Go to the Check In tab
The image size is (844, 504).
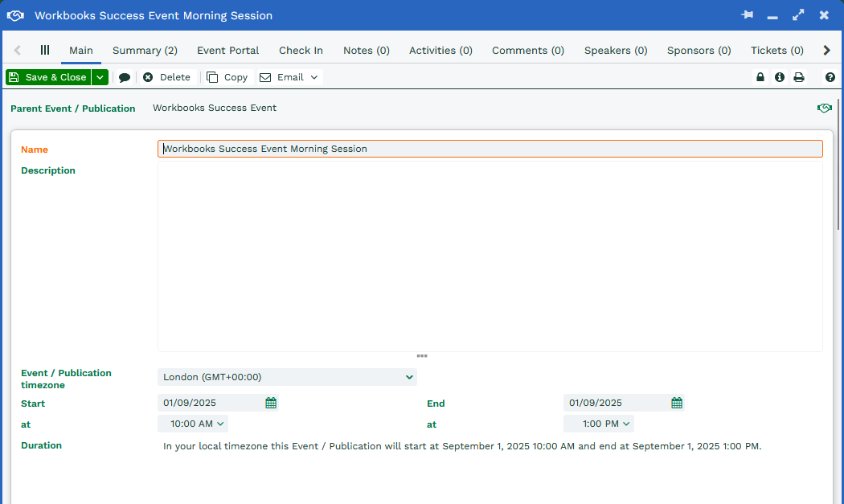301,50
